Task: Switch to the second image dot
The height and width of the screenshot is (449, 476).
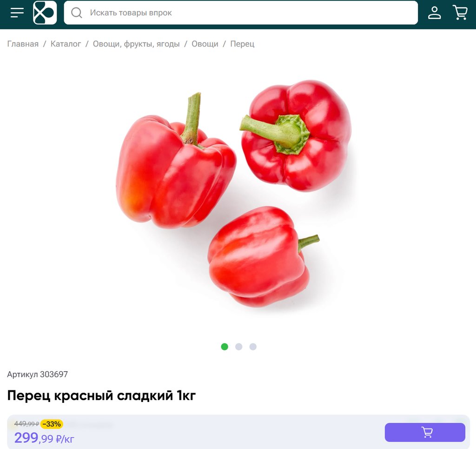Action: click(238, 347)
